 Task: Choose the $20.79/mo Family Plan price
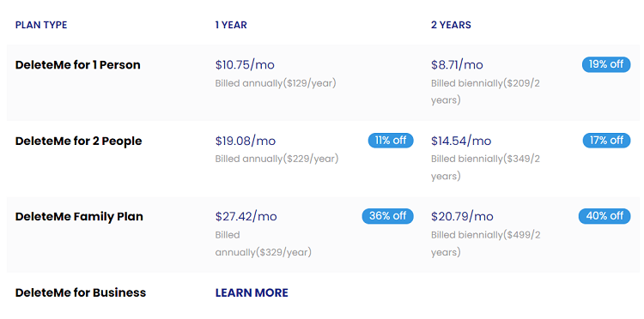pos(462,216)
